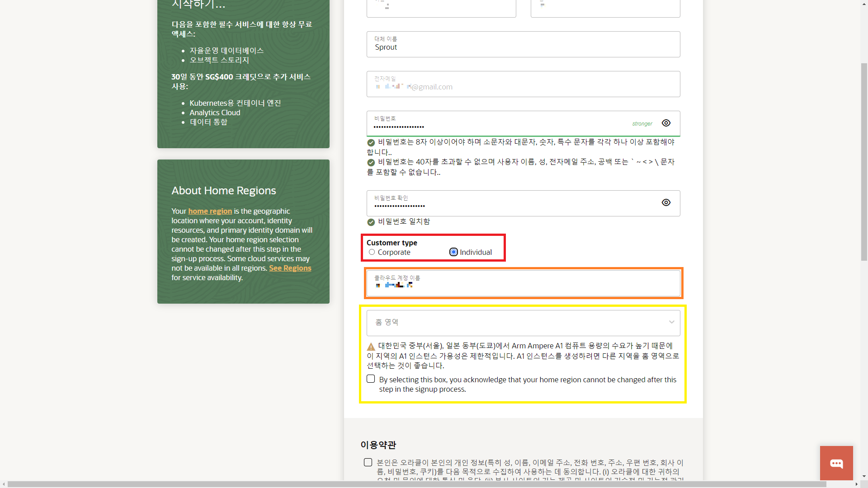Click the home region dropdown chevron arrow

click(672, 322)
